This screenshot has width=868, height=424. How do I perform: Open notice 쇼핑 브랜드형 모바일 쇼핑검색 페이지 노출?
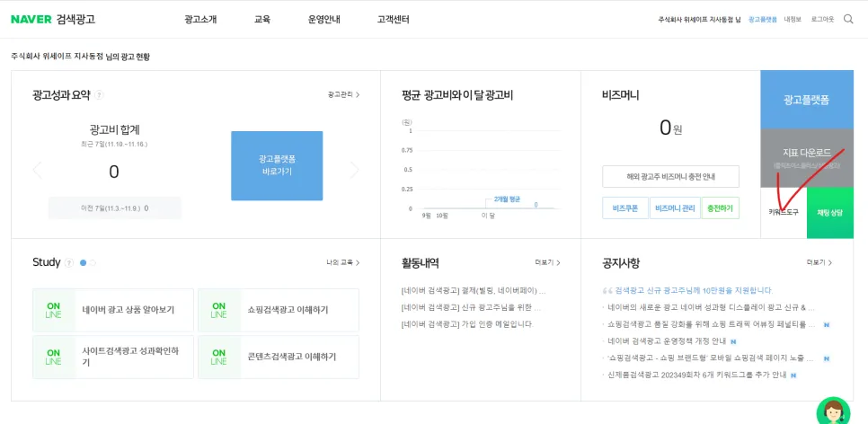pos(712,358)
